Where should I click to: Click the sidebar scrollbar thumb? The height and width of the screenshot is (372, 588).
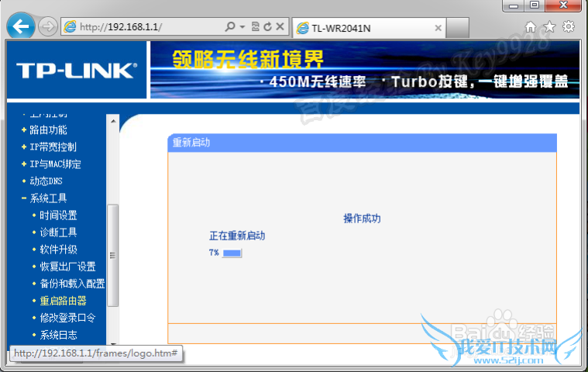coord(113,256)
